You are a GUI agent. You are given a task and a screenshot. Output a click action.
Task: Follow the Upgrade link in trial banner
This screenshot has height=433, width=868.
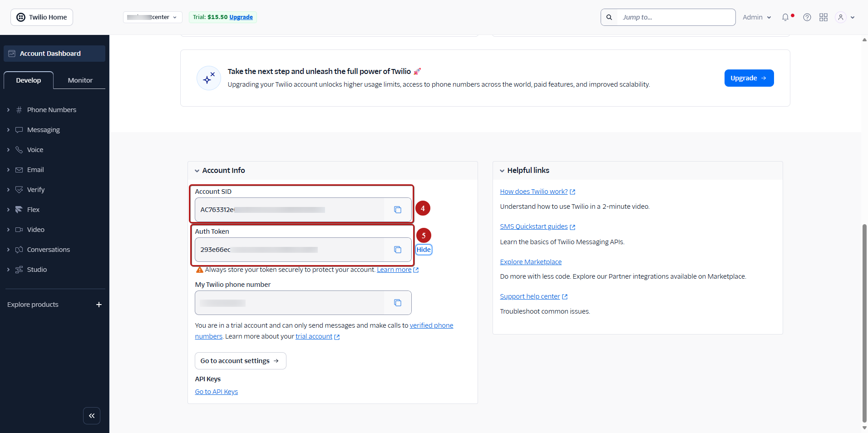[241, 17]
